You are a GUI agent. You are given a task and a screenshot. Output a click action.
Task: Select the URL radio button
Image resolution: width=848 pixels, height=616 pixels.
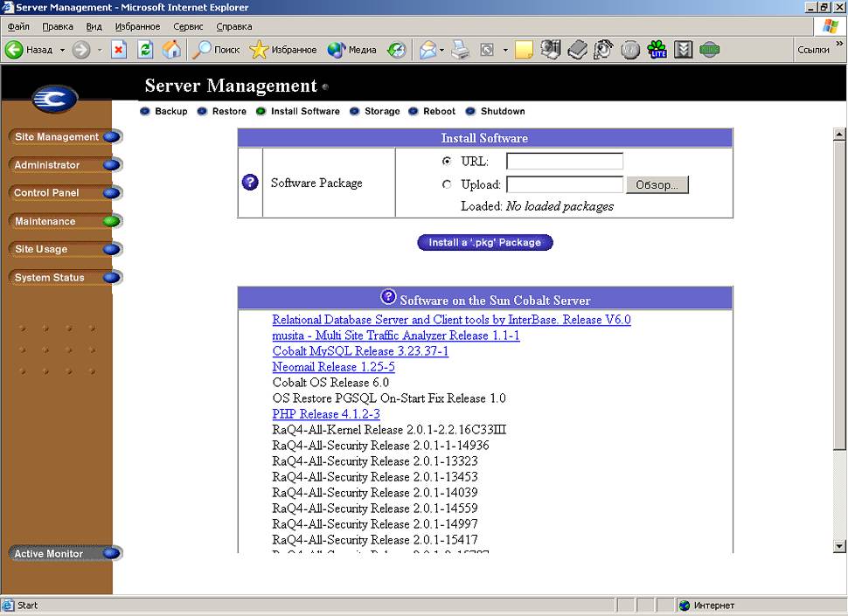447,161
